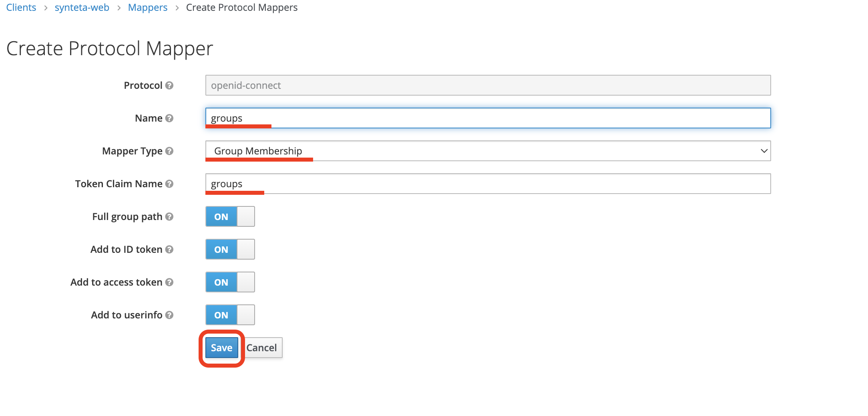This screenshot has height=416, width=868.
Task: Open the Mapper Type dropdown
Action: click(x=488, y=151)
